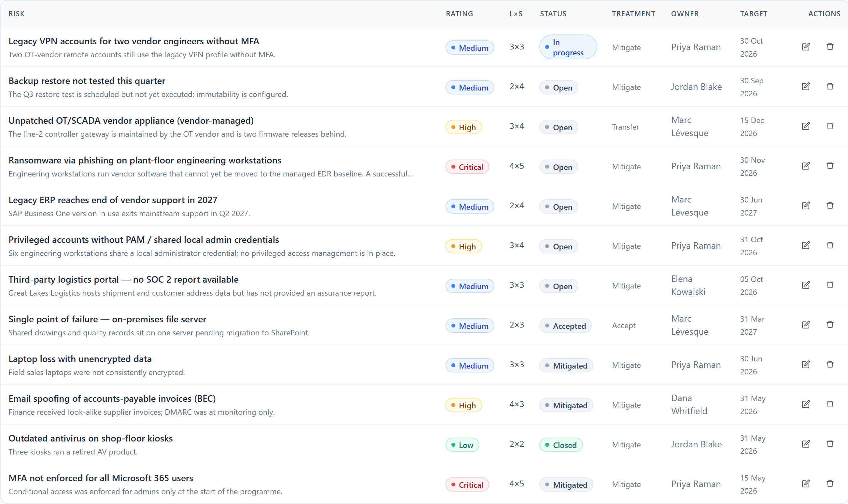Delete the Legacy VPN accounts risk
The image size is (848, 504).
click(x=830, y=47)
